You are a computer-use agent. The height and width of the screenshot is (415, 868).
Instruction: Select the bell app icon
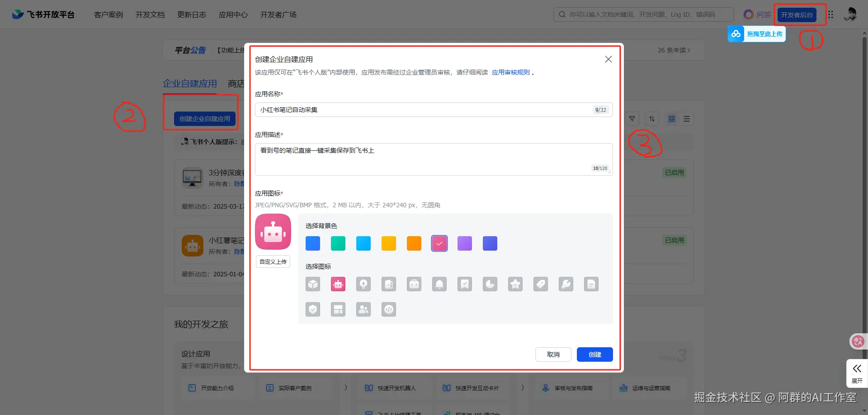439,284
